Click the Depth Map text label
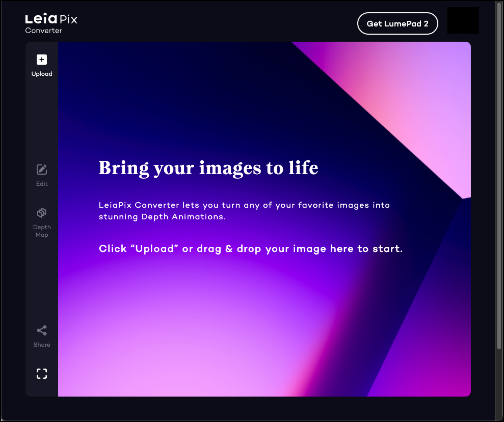This screenshot has height=422, width=504. tap(42, 231)
